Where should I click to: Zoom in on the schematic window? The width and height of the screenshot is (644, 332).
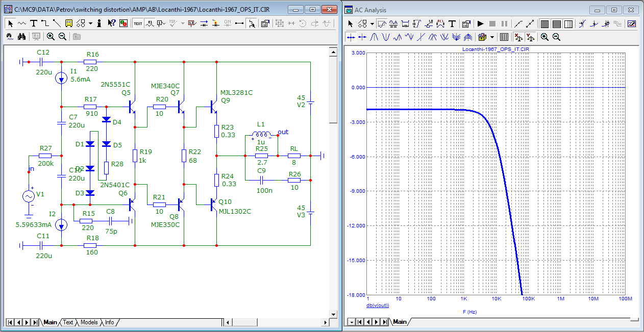51,37
